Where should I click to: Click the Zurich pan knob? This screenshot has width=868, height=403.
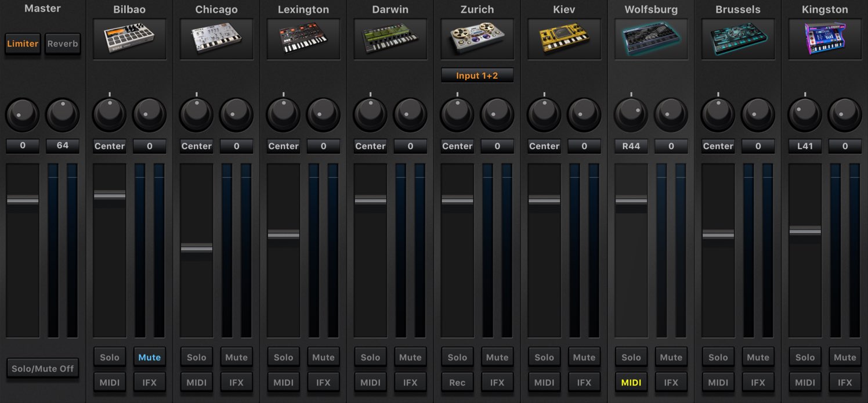tap(457, 115)
